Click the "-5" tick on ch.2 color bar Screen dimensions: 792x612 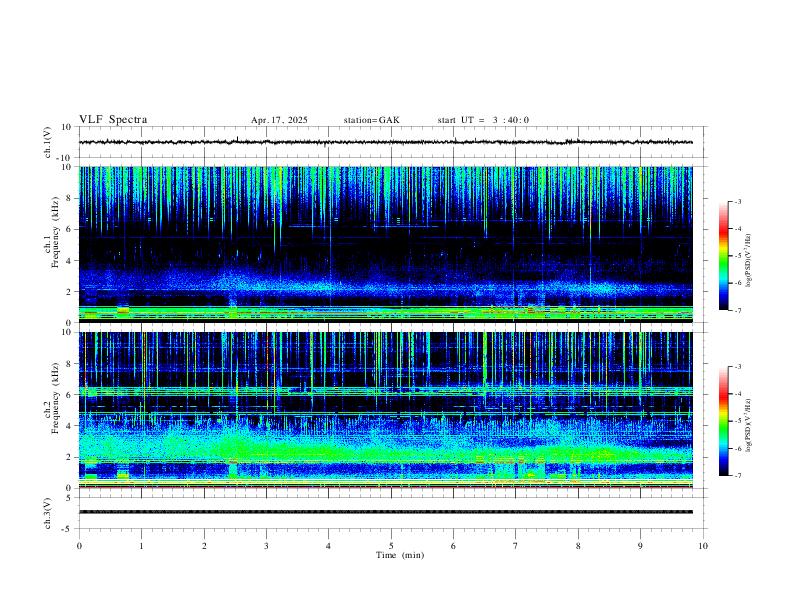(738, 421)
